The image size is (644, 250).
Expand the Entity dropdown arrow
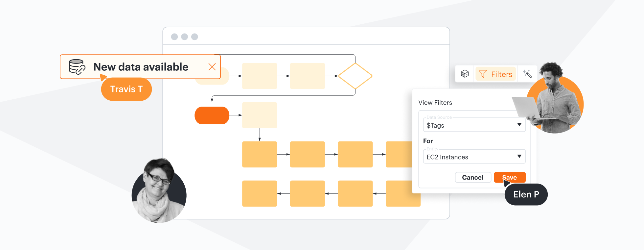(519, 156)
